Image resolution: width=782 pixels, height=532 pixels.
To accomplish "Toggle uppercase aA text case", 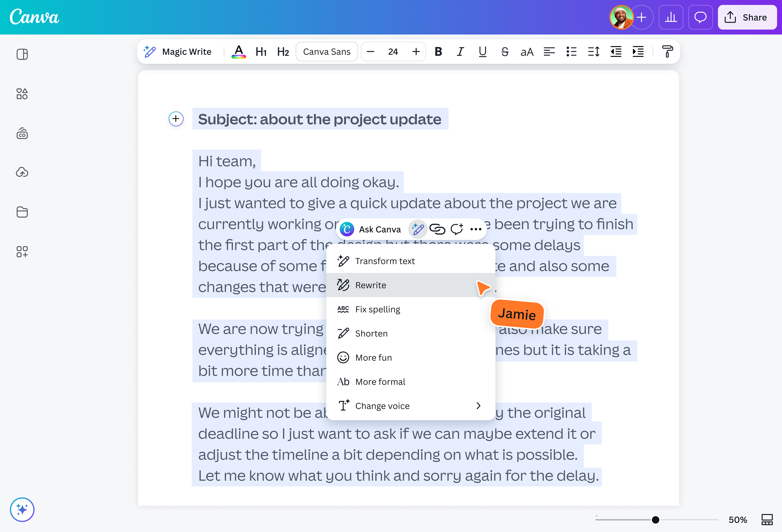I will [527, 52].
